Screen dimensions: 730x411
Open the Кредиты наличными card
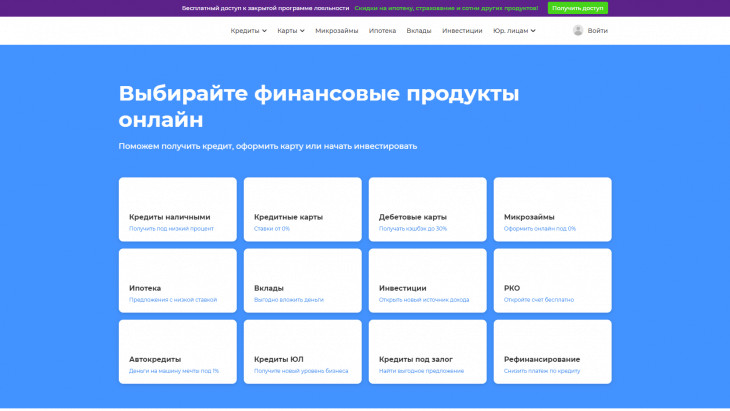click(177, 209)
